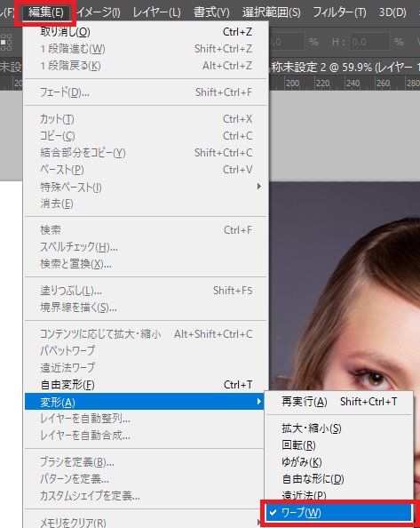Screen dimensions: 420x528
Task: Choose 自由な形に(D) distort option
Action: pos(339,479)
